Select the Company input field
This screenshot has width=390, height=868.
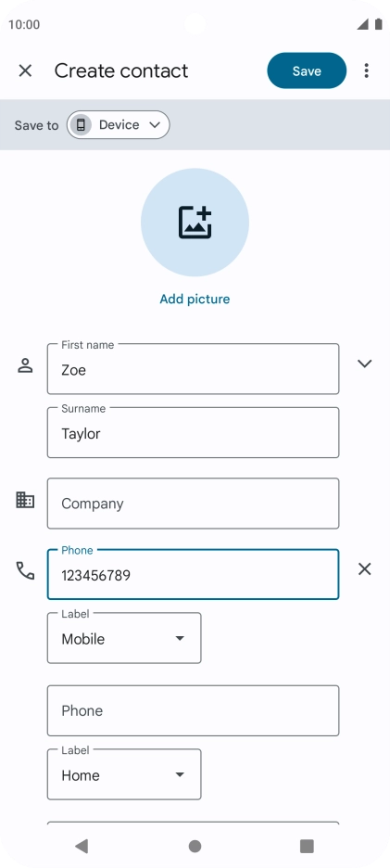pos(193,504)
